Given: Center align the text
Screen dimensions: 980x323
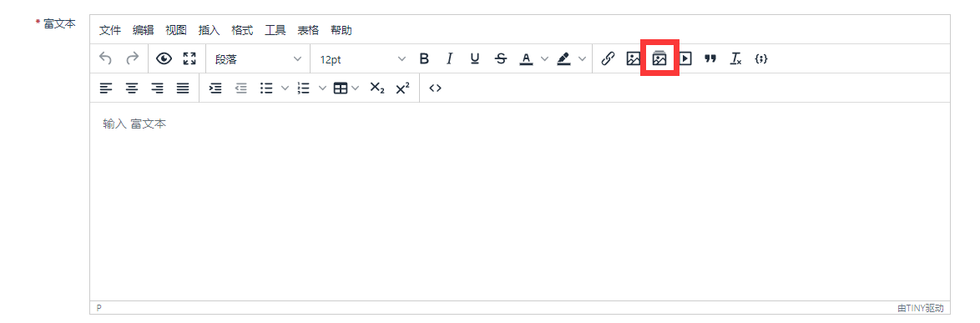Looking at the screenshot, I should click(x=132, y=88).
